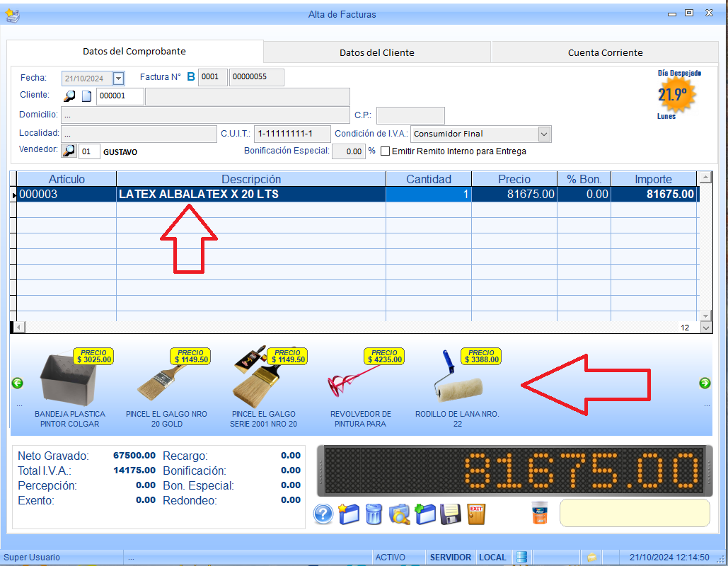Click the % Bon. cell 0.00
Viewport: 728px width, 566px height.
[584, 194]
